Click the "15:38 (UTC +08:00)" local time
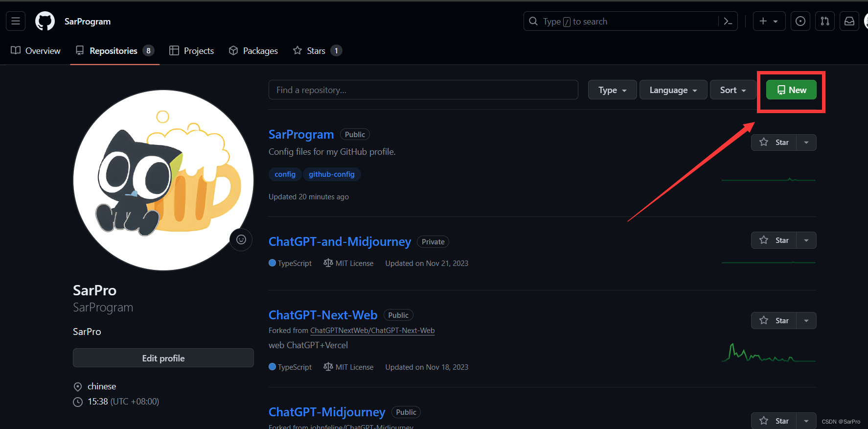This screenshot has height=429, width=868. click(x=123, y=402)
